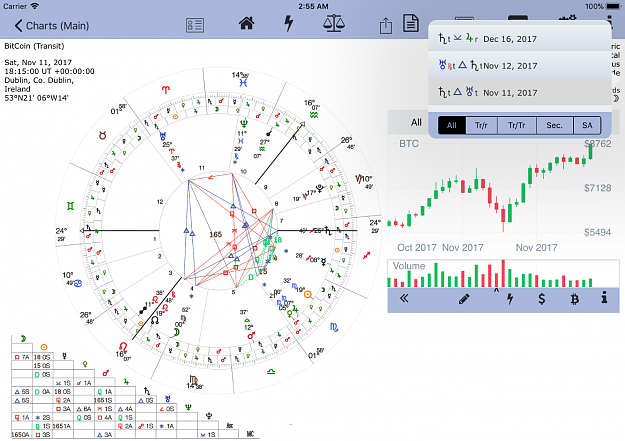Tap the BitCoin (Transit) chart title
The height and width of the screenshot is (441, 625).
34,46
